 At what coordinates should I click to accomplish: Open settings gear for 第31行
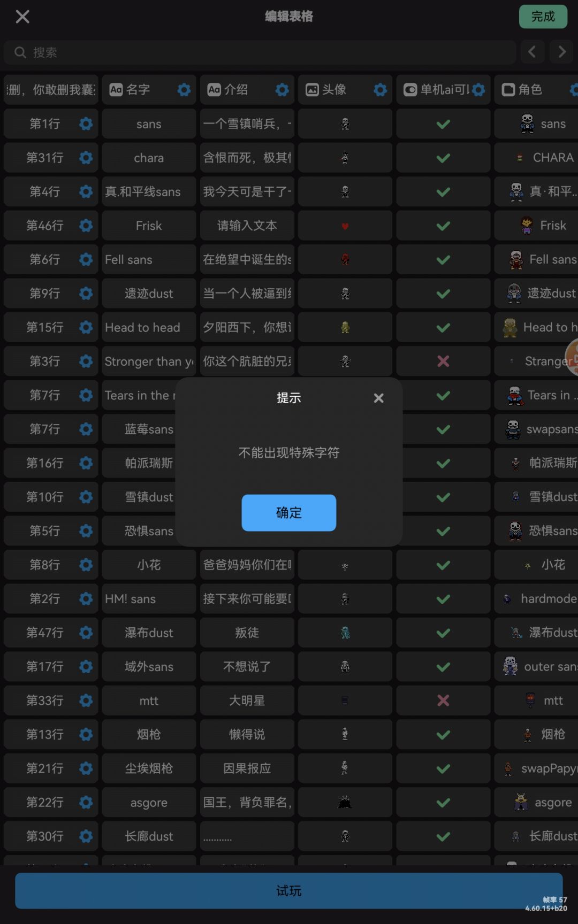coord(86,158)
